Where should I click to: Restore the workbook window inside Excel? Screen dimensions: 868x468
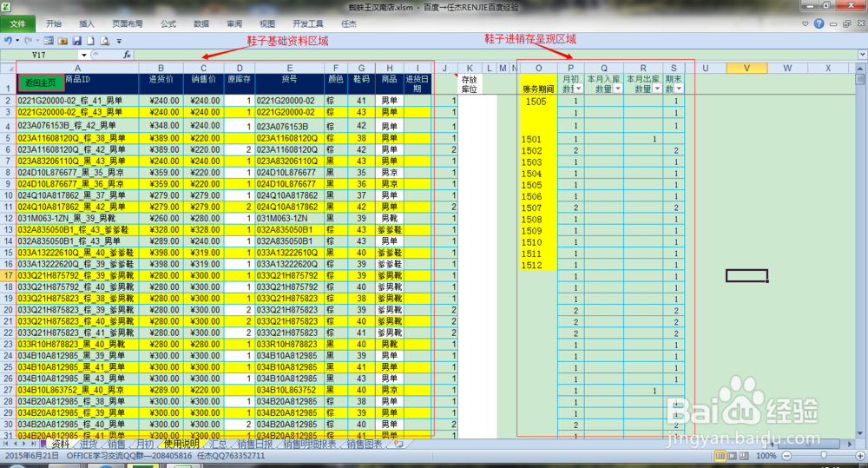(x=846, y=23)
